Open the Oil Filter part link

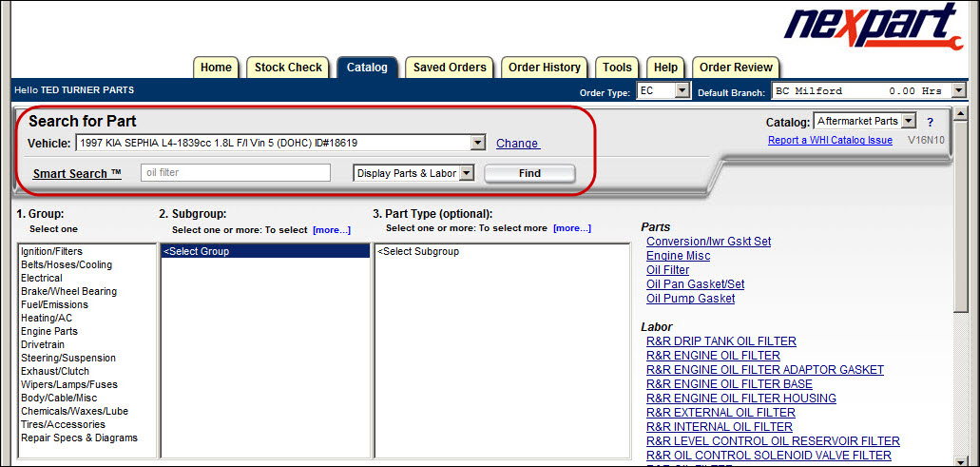(x=667, y=270)
